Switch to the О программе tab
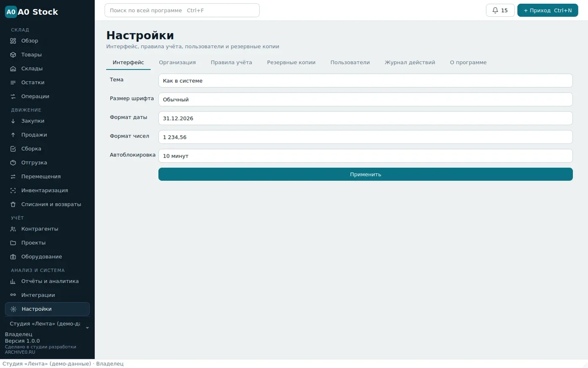Viewport: 588px width, 368px height. tap(468, 62)
